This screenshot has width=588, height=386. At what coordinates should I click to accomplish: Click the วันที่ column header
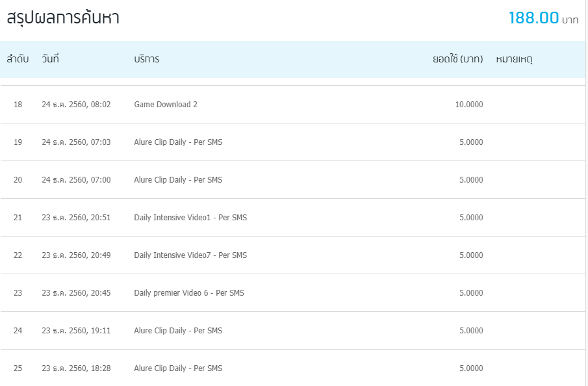51,59
